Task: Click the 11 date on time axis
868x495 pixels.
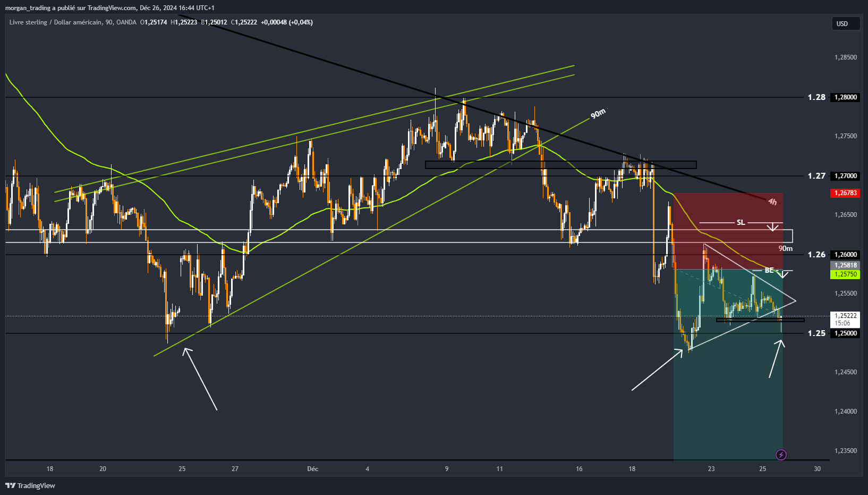Action: [499, 469]
